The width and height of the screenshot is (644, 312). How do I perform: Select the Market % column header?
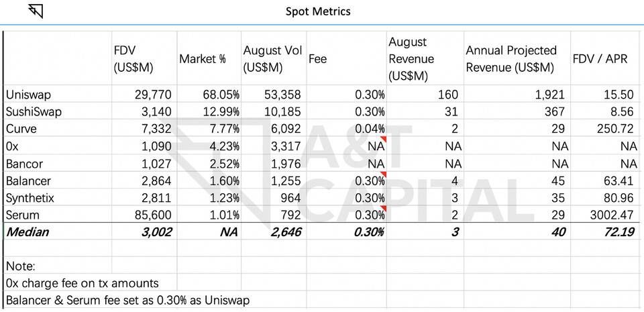pos(203,59)
